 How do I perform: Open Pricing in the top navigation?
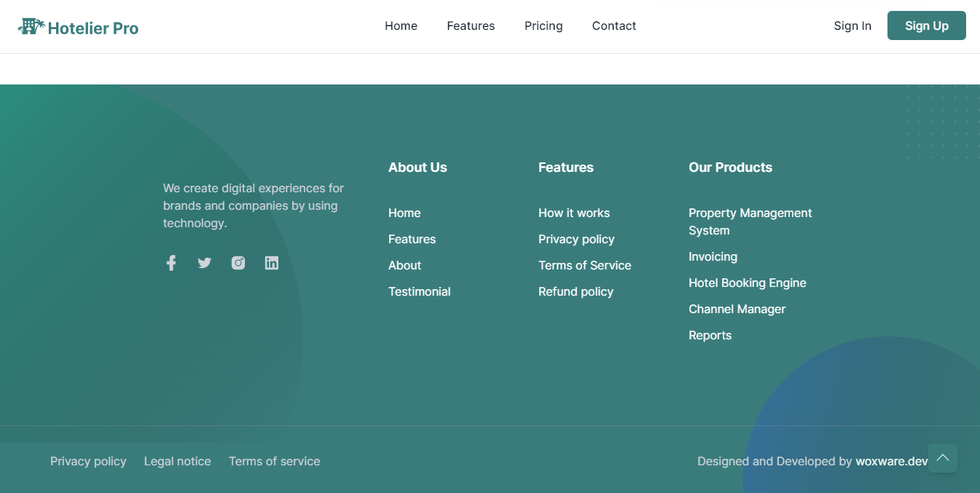[x=544, y=26]
